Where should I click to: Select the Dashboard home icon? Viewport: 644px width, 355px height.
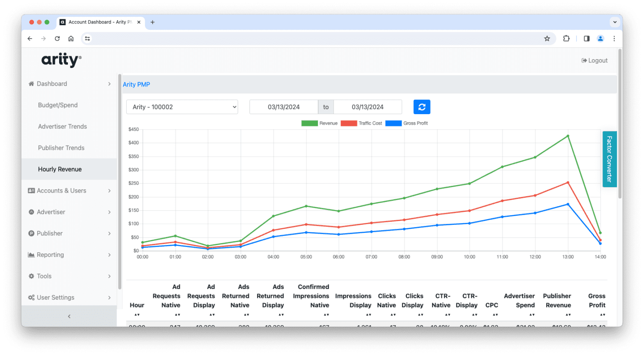(x=31, y=84)
